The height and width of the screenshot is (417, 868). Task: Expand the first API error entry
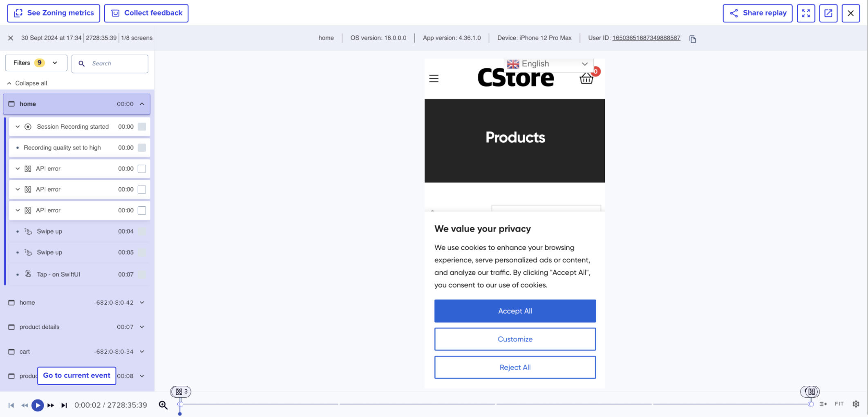(18, 168)
